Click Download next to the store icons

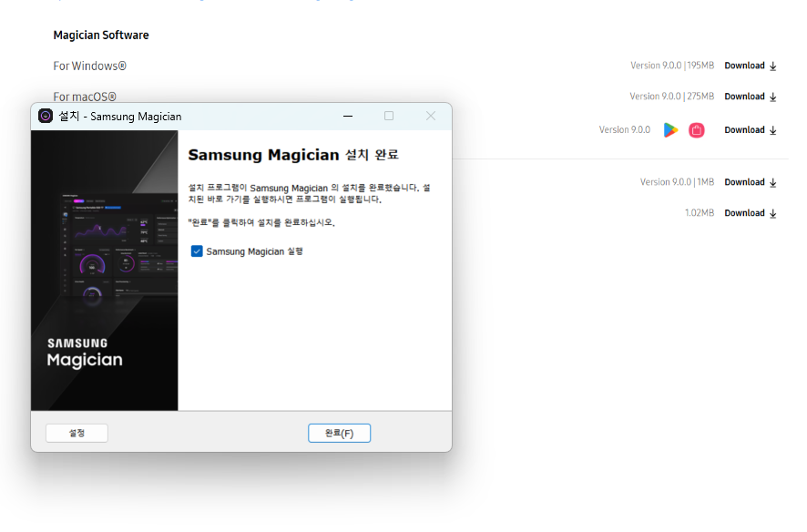coord(751,130)
